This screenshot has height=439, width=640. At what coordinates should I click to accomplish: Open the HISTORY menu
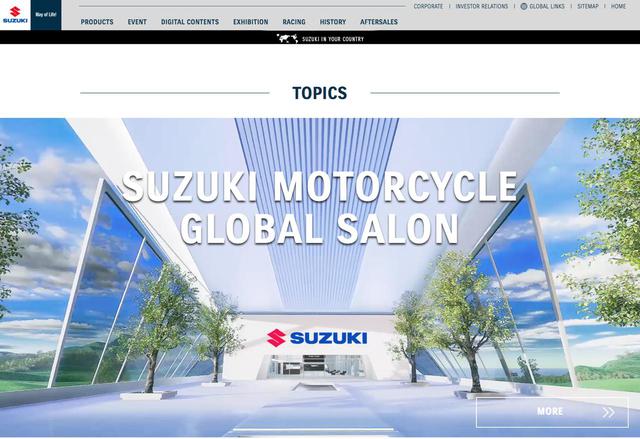point(333,22)
